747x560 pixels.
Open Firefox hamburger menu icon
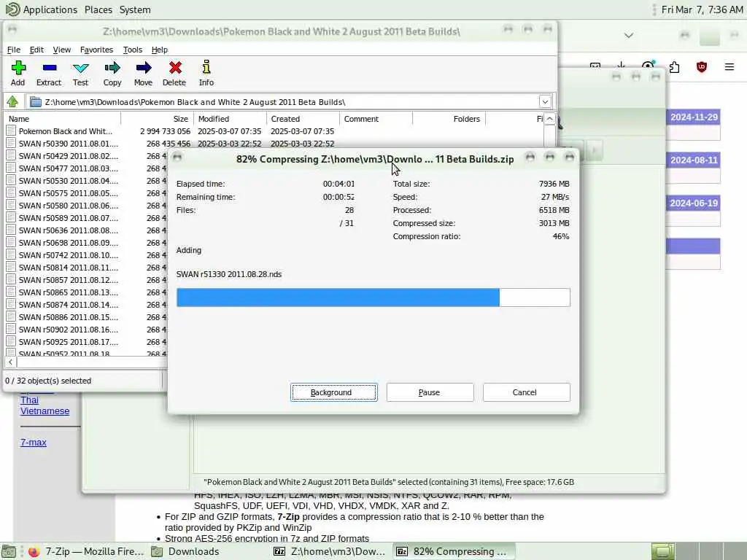[x=729, y=67]
